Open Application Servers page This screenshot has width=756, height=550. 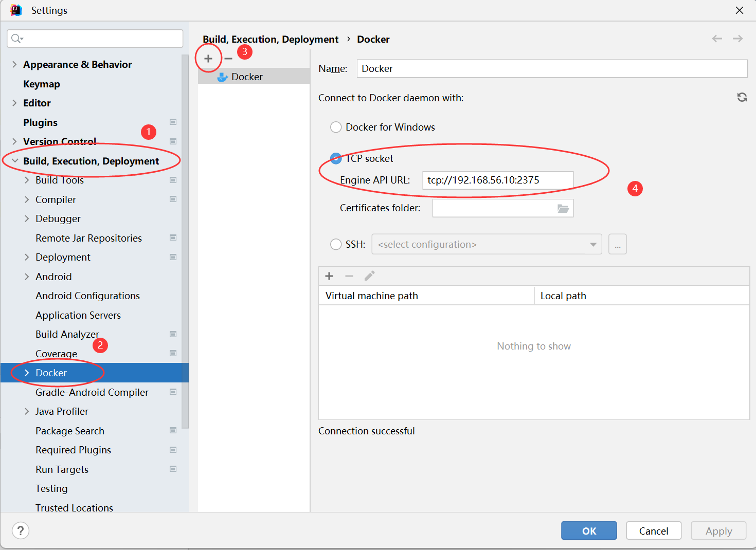[78, 315]
